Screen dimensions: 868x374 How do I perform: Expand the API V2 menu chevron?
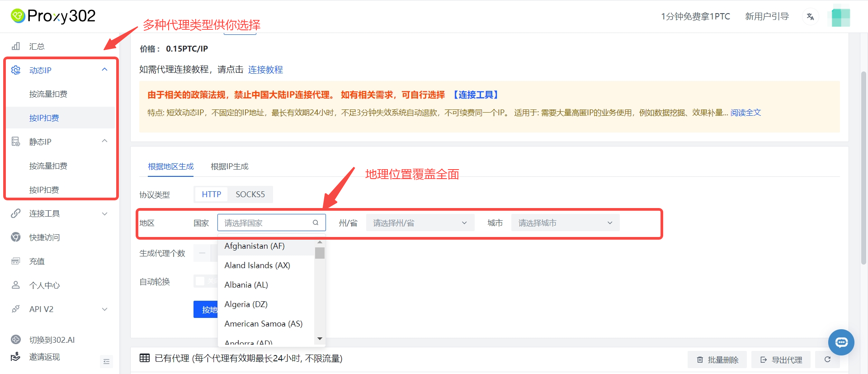(105, 309)
